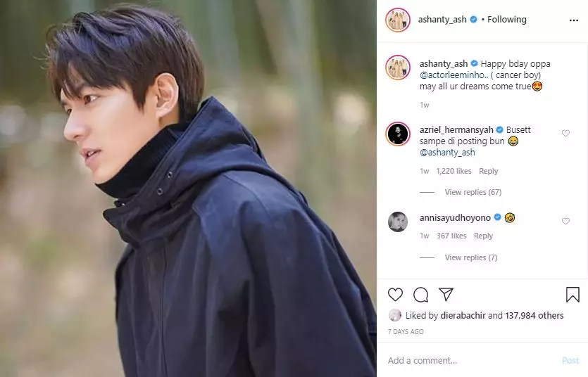Like the post with heart icon

pyautogui.click(x=395, y=295)
